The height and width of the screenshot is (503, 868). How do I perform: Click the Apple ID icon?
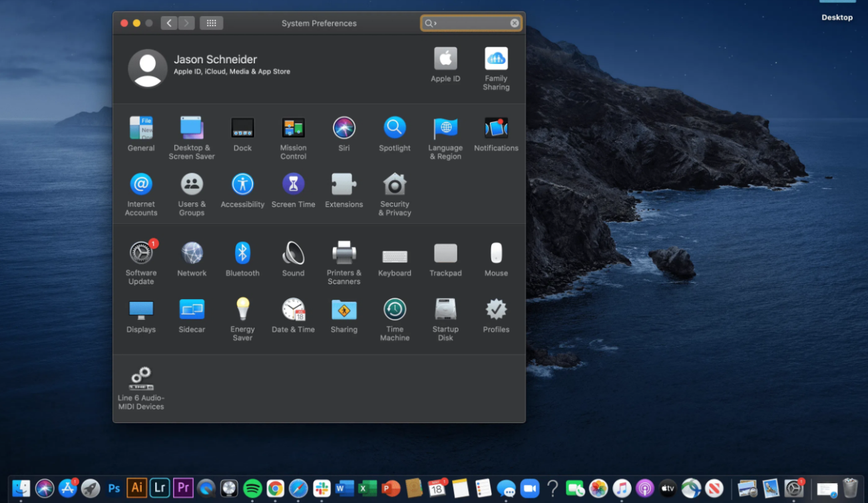pyautogui.click(x=445, y=59)
